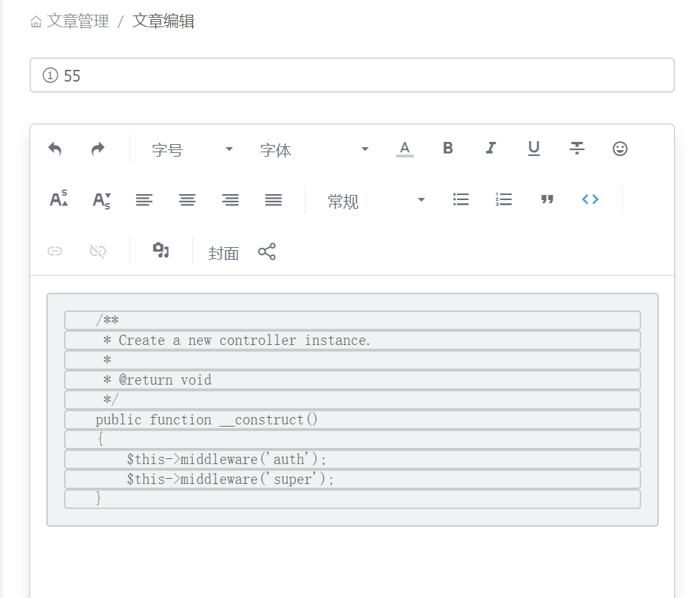Navigate to 文章管理 in breadcrumb
700x598 pixels.
(73, 21)
